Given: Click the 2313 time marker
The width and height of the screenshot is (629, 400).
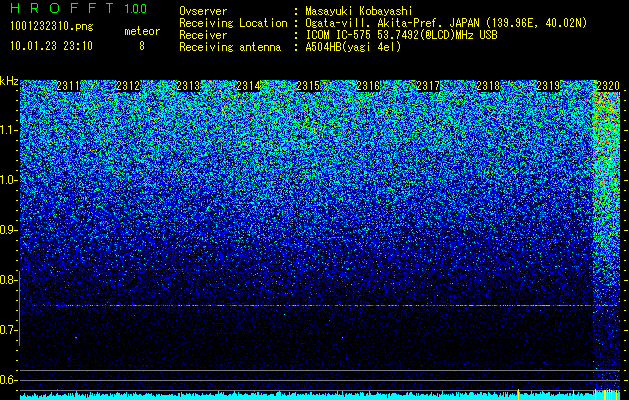Looking at the screenshot, I should (188, 86).
